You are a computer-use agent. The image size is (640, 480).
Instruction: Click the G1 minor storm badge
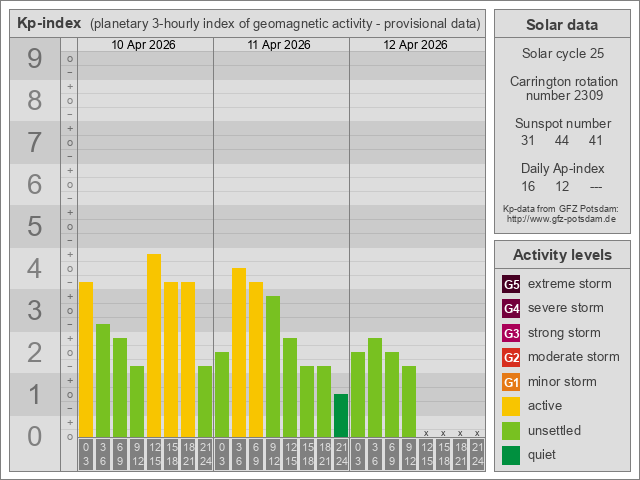[511, 382]
